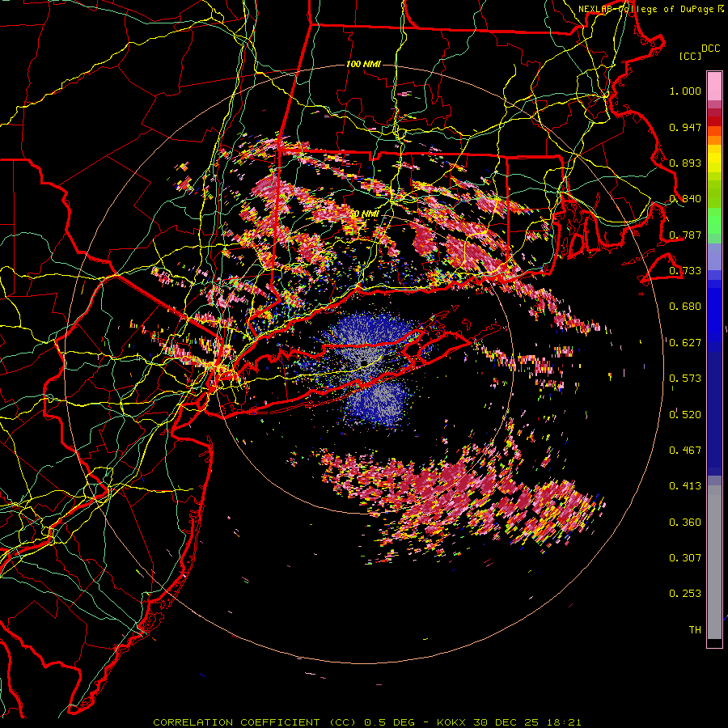
Task: Select the 0.733 value on color scale
Action: click(685, 271)
